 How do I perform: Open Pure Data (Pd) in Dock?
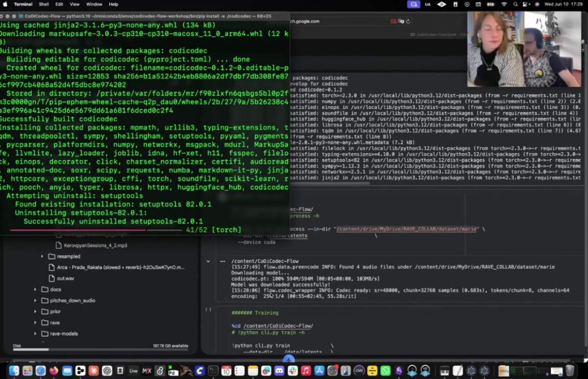pyautogui.click(x=173, y=371)
